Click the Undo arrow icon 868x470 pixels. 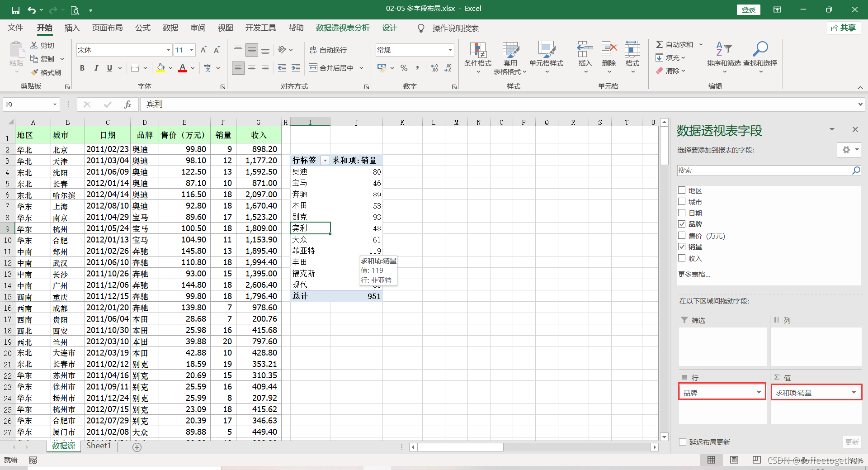(31, 10)
